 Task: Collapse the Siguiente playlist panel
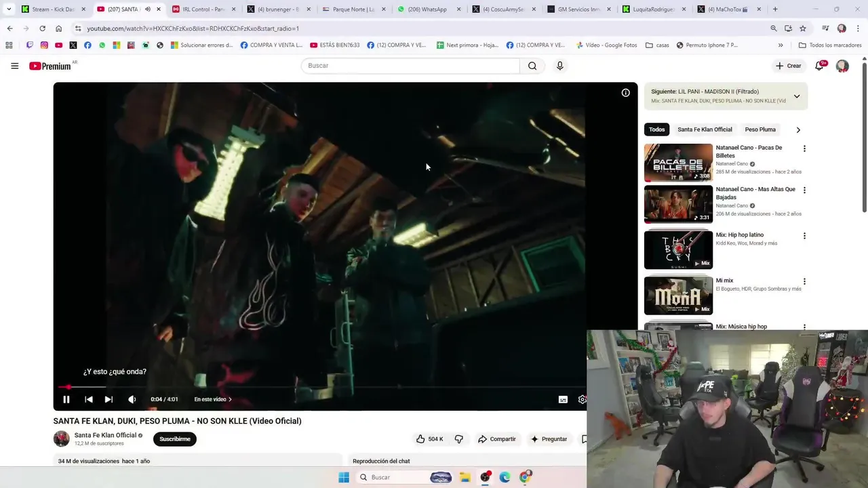click(797, 96)
